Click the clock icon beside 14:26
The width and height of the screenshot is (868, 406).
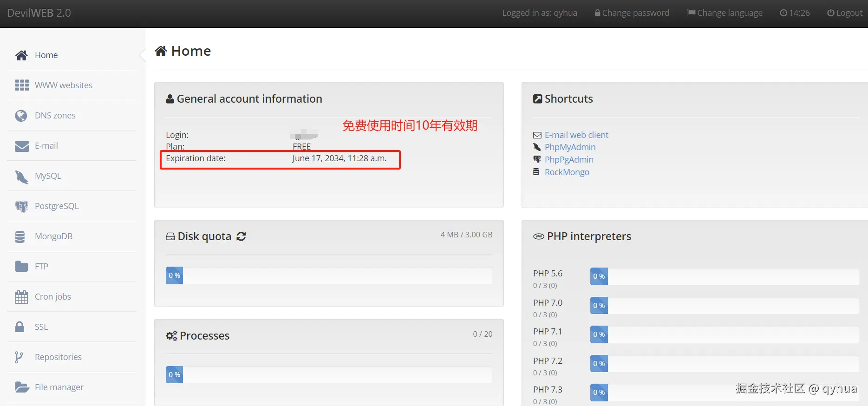783,13
